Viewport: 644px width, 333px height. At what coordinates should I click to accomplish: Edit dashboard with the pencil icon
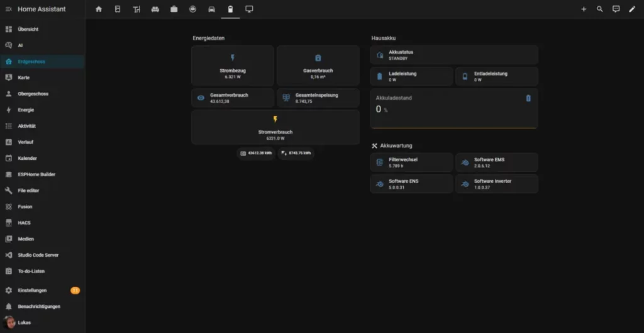[632, 9]
